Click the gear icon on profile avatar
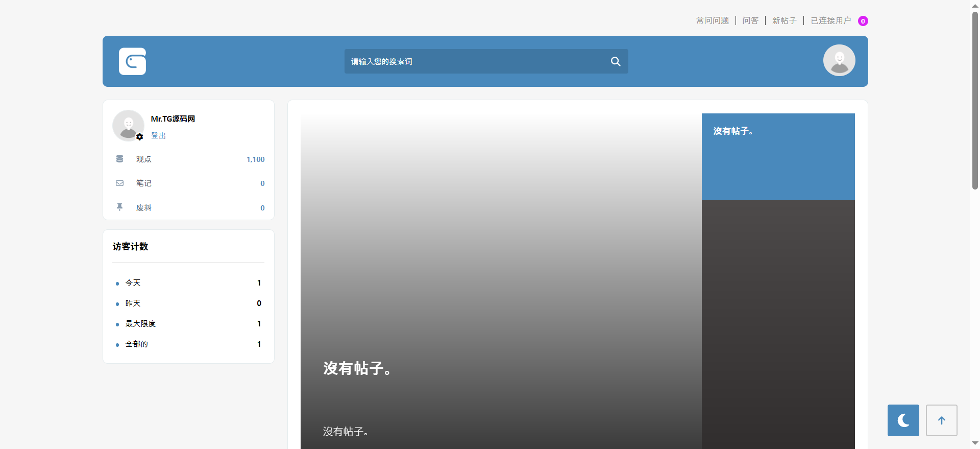 click(140, 137)
